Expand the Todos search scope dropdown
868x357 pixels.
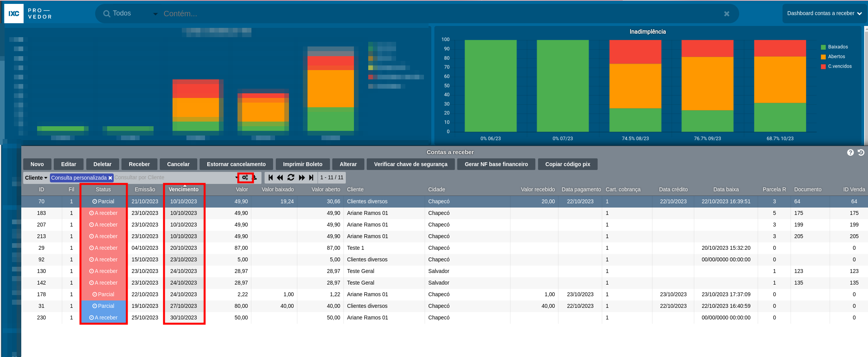[x=155, y=14]
